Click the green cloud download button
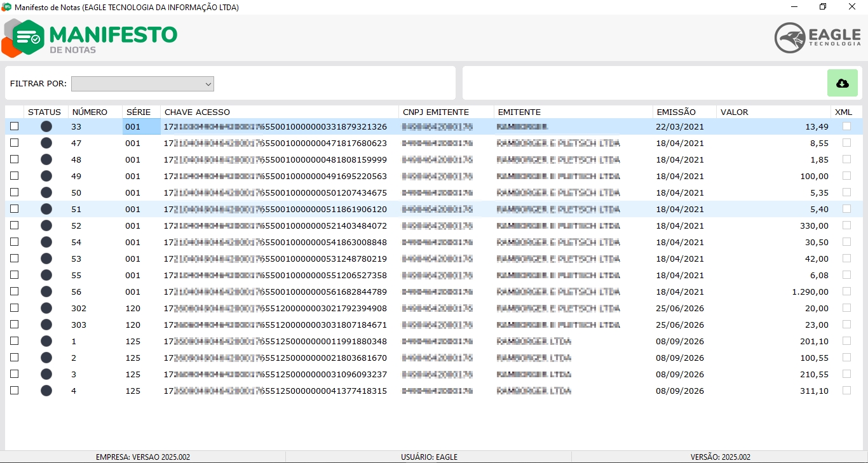Image resolution: width=868 pixels, height=463 pixels. click(843, 83)
